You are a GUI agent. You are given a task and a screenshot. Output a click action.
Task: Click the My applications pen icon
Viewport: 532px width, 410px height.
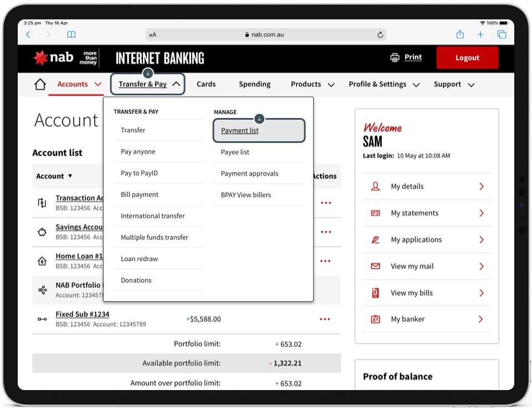tap(375, 240)
